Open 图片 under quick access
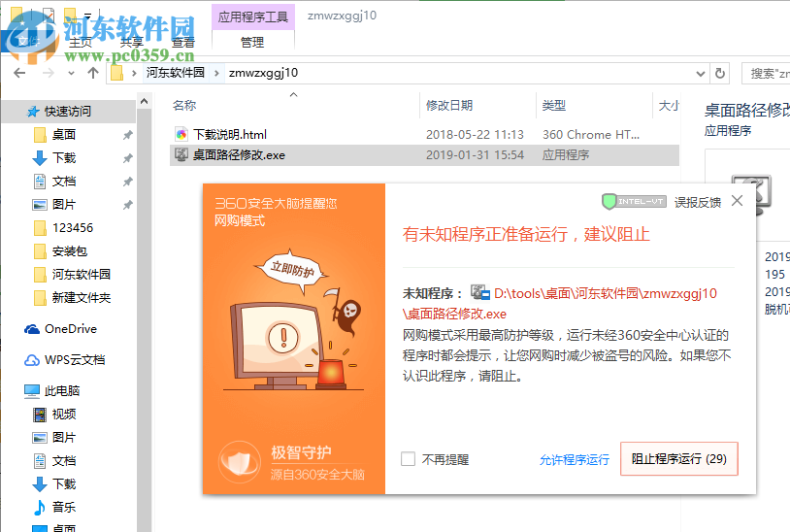Viewport: 790px width, 532px height. tap(64, 204)
